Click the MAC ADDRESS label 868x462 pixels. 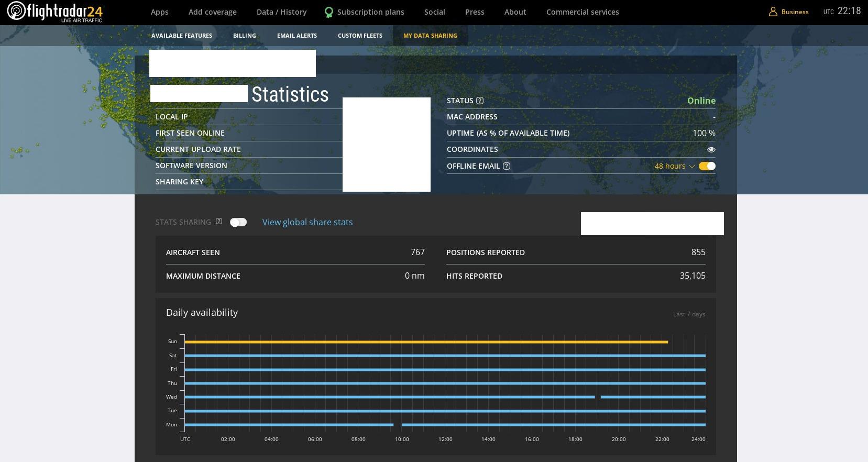(x=472, y=117)
